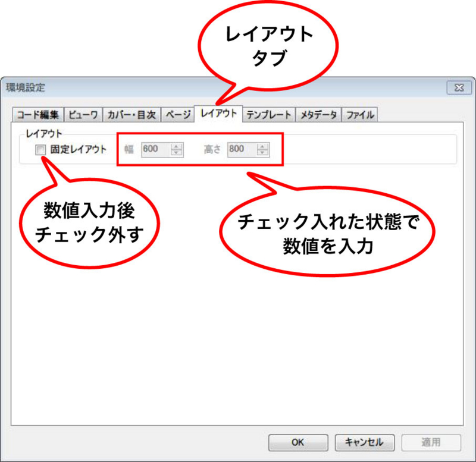Increase 高さ value with up arrow
The width and height of the screenshot is (476, 462).
(263, 146)
